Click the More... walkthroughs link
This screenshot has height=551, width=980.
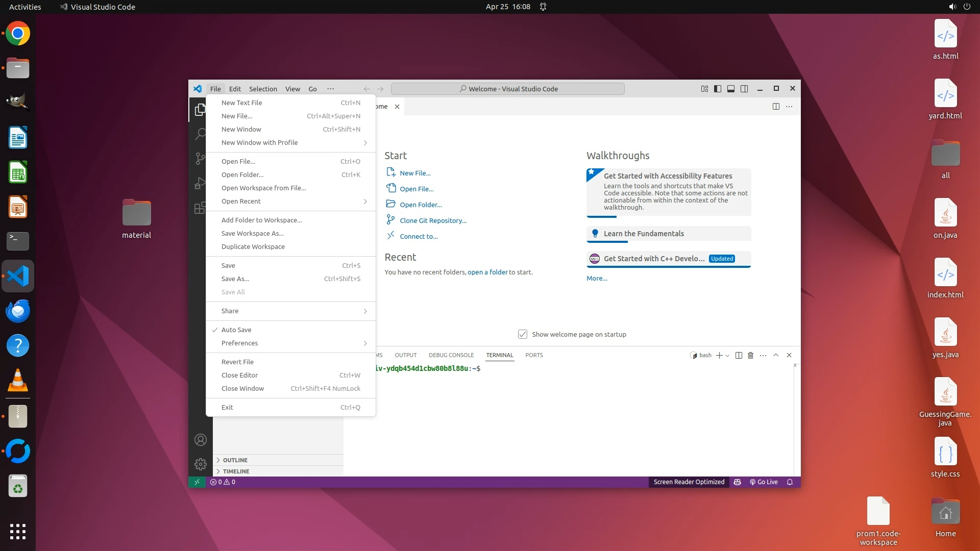(597, 278)
